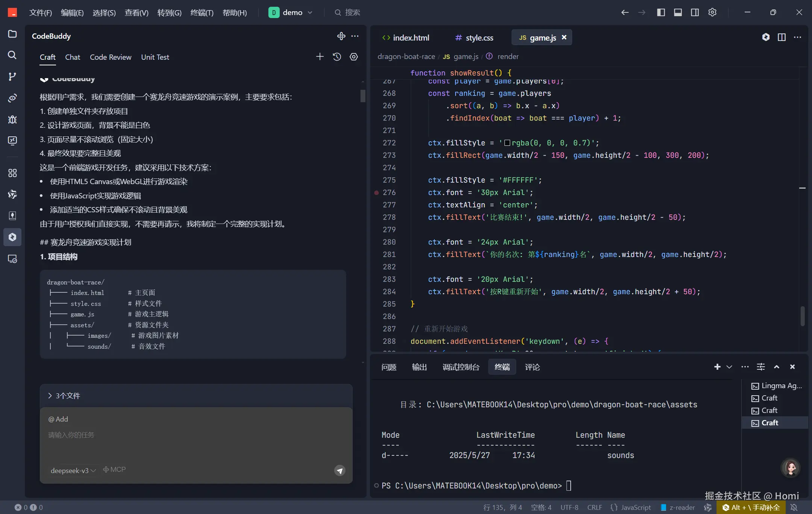Split the editor to the right
Viewport: 812px width, 514px height.
[782, 37]
